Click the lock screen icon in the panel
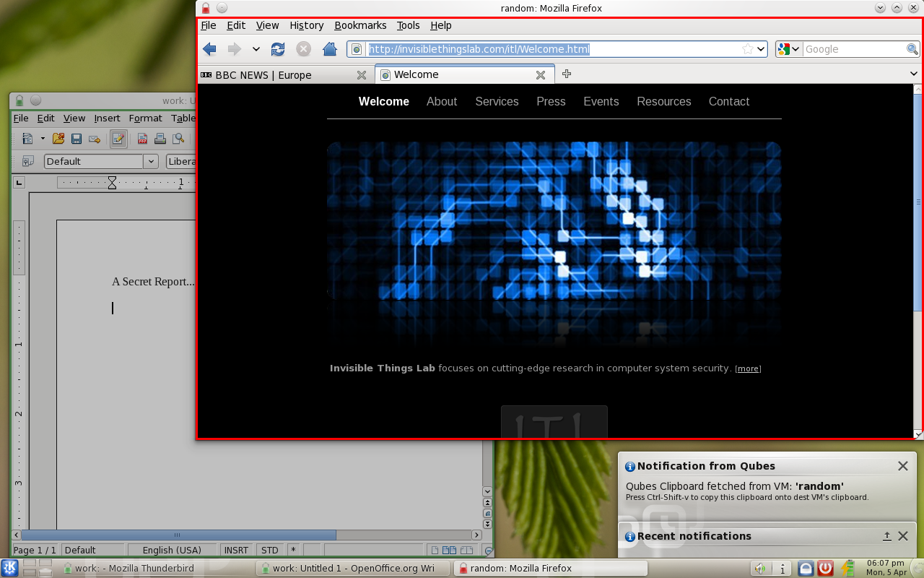The height and width of the screenshot is (578, 924). click(x=806, y=569)
